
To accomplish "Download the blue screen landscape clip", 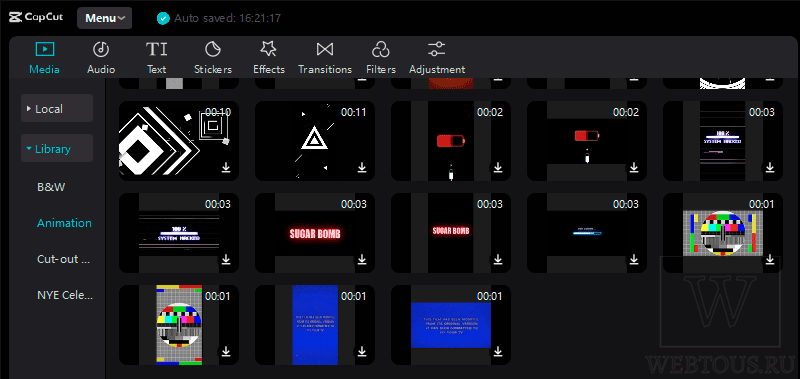I will [x=498, y=351].
